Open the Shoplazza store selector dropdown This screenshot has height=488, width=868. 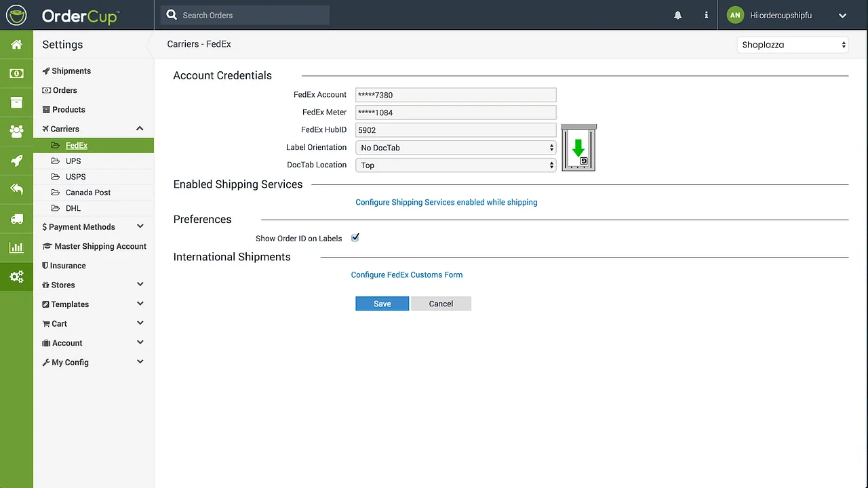pyautogui.click(x=793, y=45)
